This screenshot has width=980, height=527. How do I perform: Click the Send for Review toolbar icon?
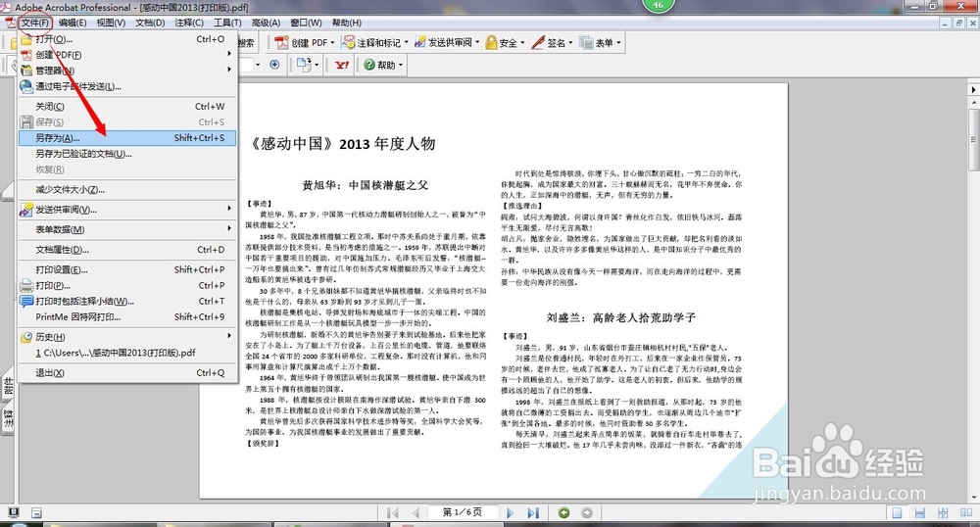pos(420,42)
